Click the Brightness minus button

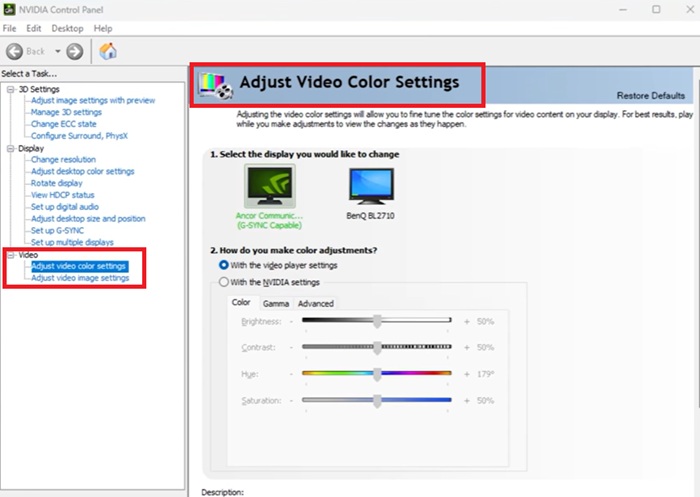292,322
